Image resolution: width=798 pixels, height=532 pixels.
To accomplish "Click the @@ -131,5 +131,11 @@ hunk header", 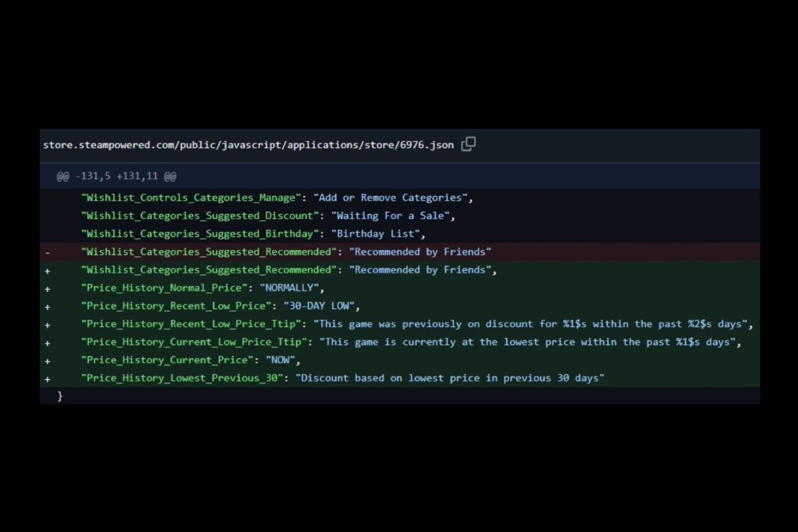I will coord(117,176).
